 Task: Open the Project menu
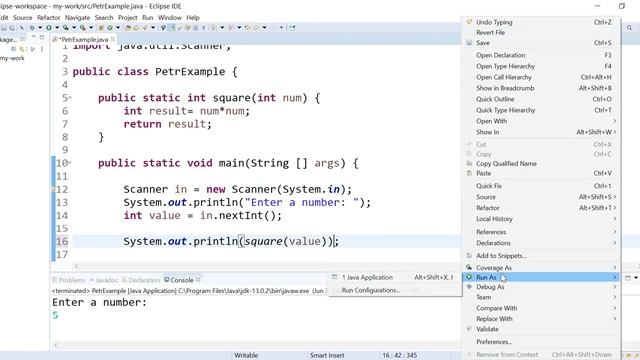128,18
